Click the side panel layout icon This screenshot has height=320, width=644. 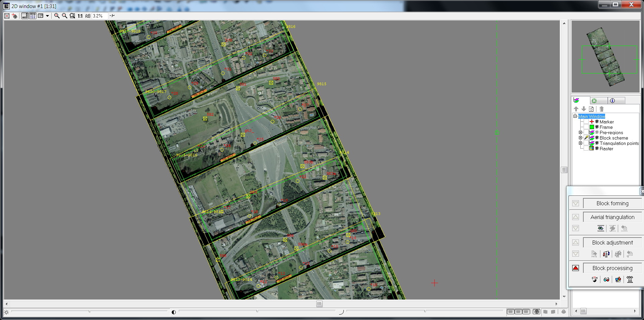tap(41, 16)
